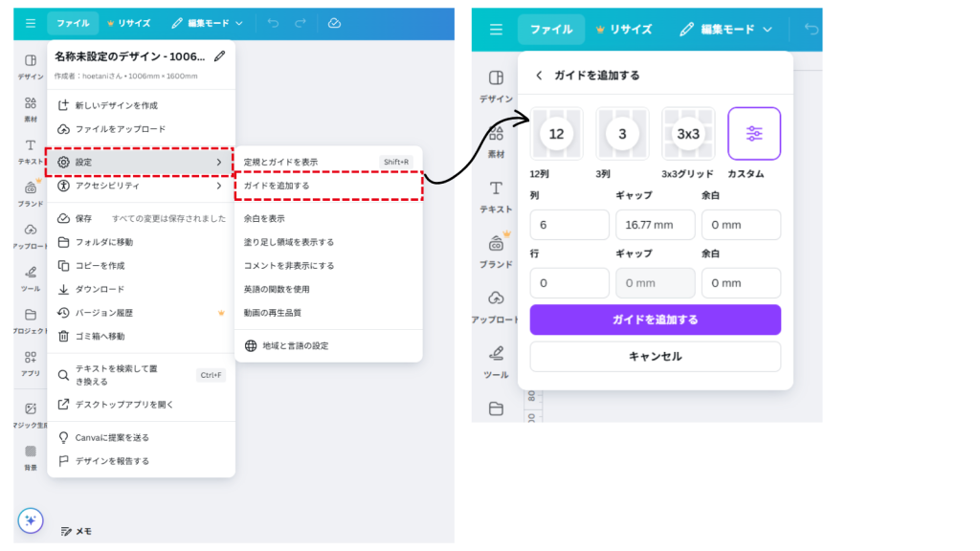This screenshot has width=980, height=551.
Task: Expand the 設定 submenu in the file menu
Action: point(140,163)
